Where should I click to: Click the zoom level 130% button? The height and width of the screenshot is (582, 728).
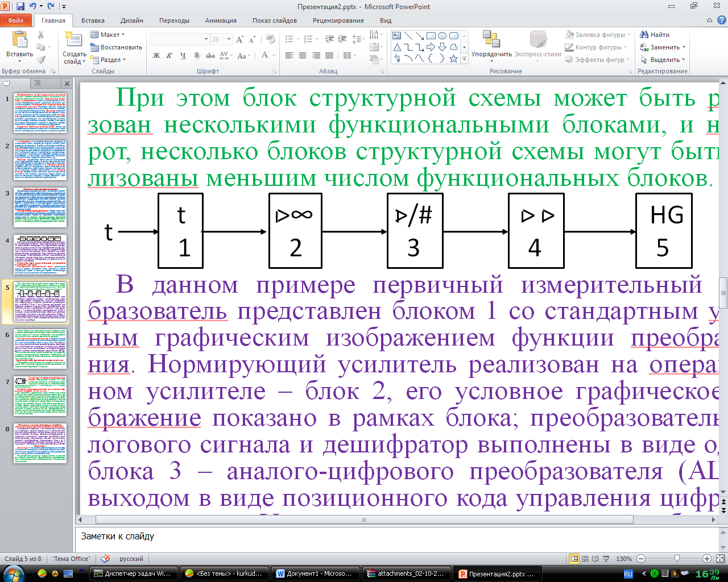pos(624,559)
